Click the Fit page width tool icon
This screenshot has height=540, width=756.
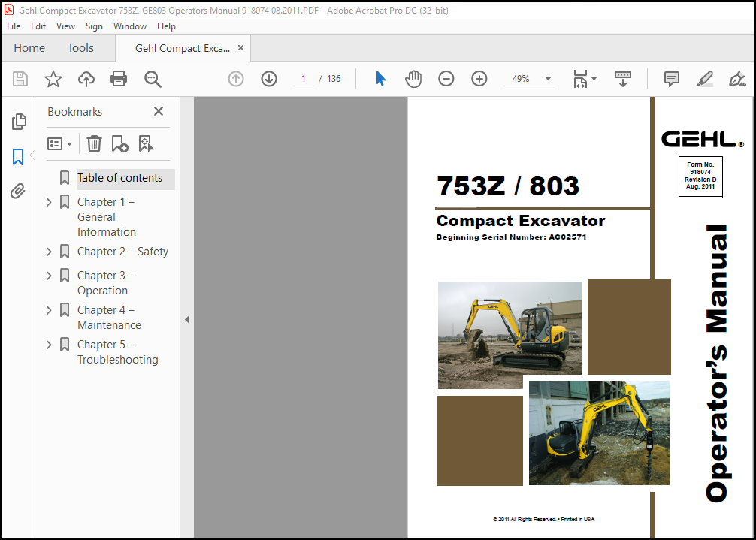pos(580,79)
